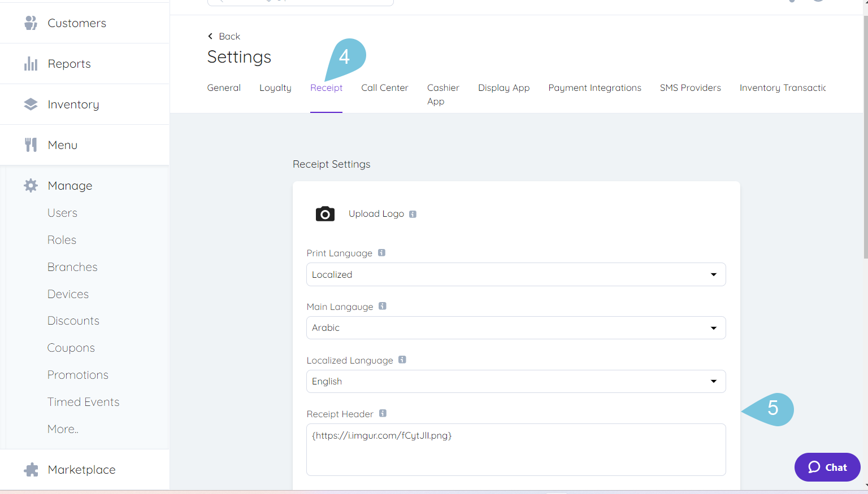The image size is (868, 494).
Task: Click the Inventory layers icon
Action: click(x=31, y=104)
